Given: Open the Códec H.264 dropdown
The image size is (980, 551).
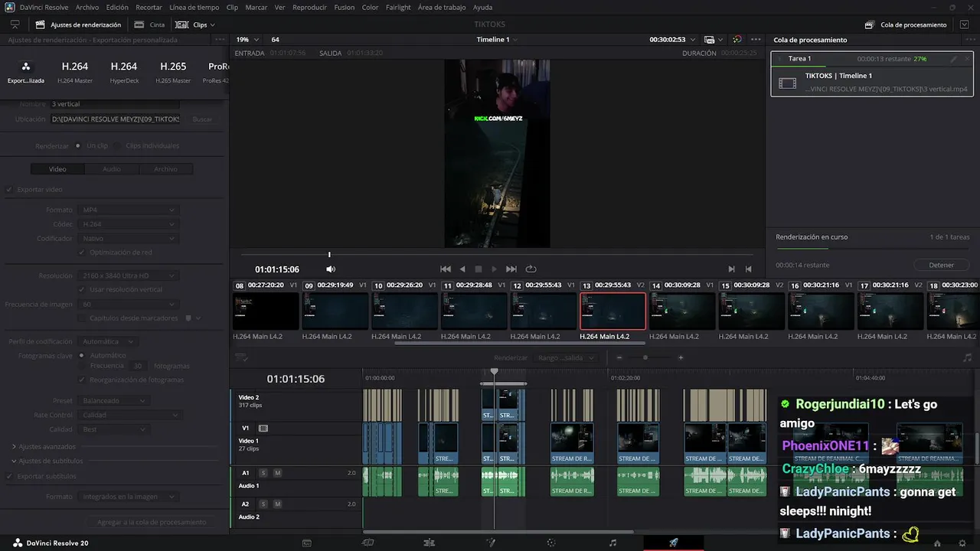Looking at the screenshot, I should coord(127,224).
